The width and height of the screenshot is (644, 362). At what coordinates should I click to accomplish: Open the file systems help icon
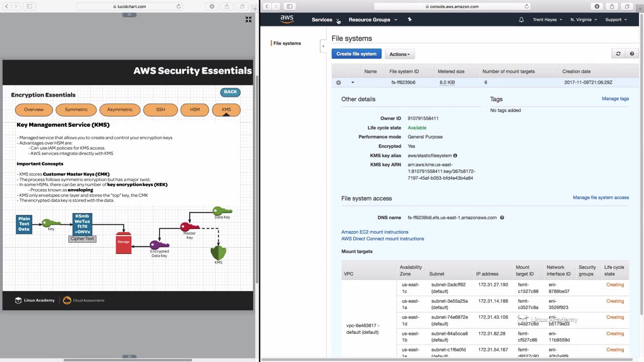click(x=632, y=54)
